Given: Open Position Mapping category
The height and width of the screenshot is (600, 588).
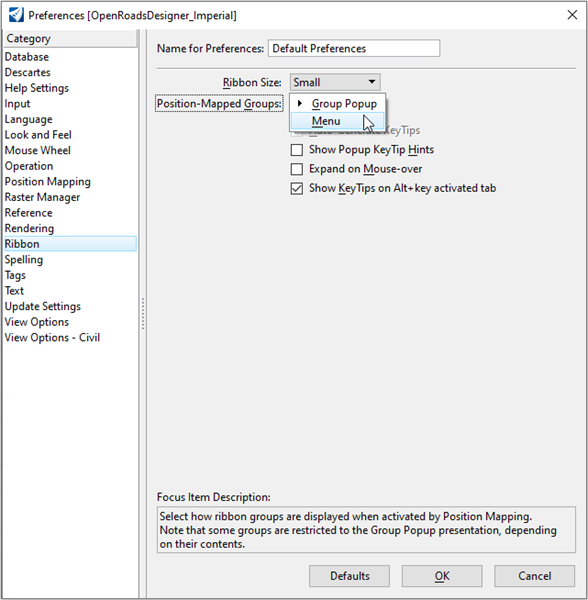Looking at the screenshot, I should pos(70,182).
